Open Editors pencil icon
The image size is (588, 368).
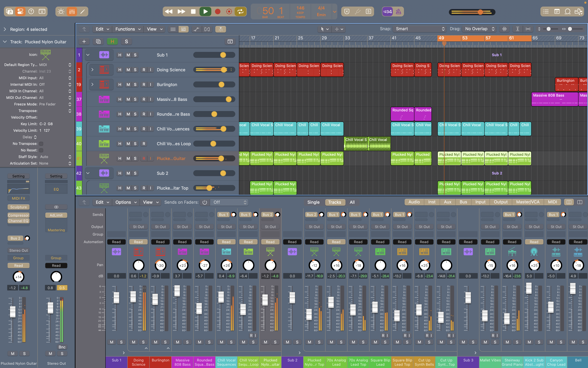point(83,11)
